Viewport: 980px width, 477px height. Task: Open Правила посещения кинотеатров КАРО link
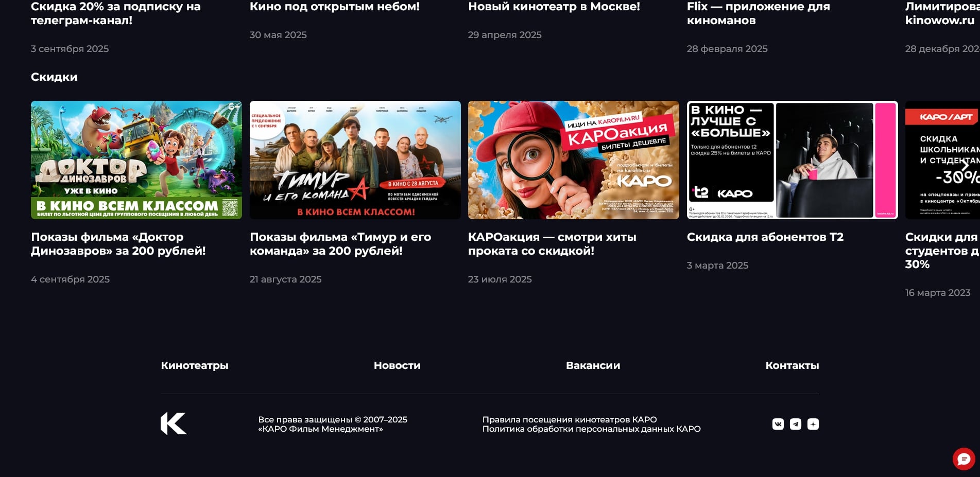click(x=569, y=419)
